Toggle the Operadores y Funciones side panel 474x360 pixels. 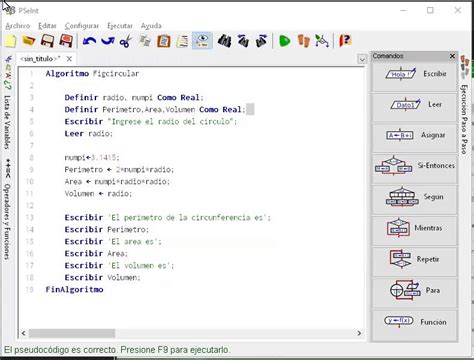7,222
